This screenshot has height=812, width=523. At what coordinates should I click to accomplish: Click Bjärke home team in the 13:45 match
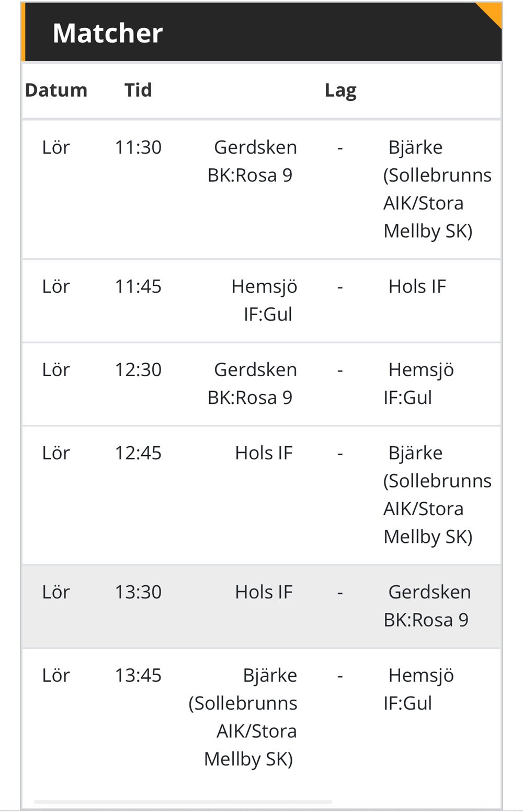245,717
